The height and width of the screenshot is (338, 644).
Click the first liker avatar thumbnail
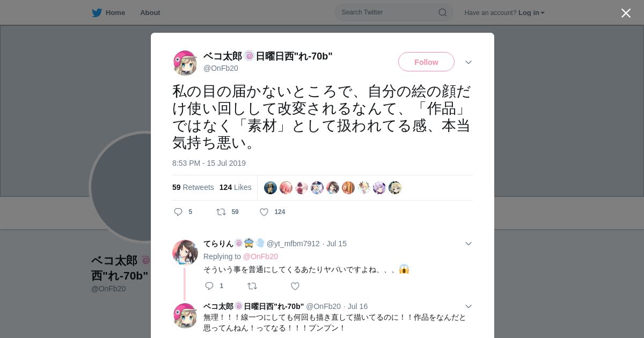(270, 188)
